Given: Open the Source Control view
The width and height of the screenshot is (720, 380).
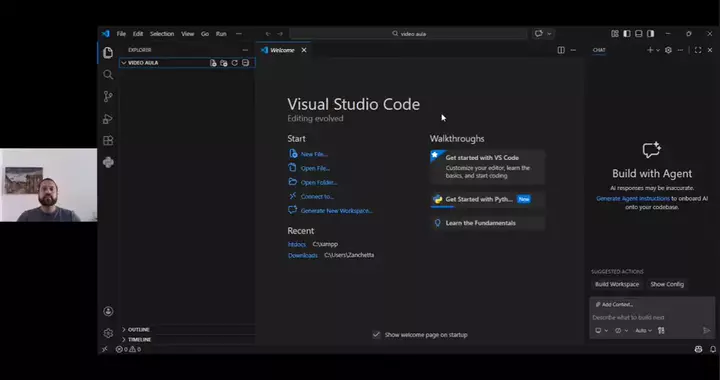Looking at the screenshot, I should 108,96.
